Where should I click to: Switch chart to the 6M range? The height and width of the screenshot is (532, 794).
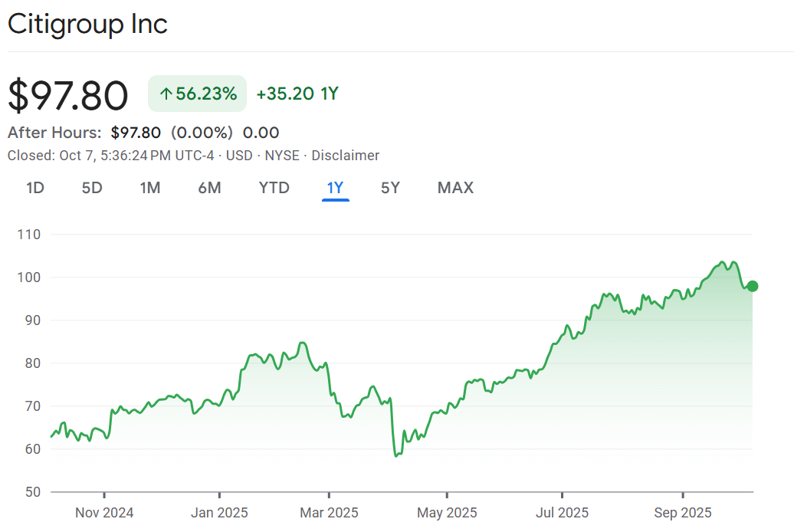click(209, 188)
